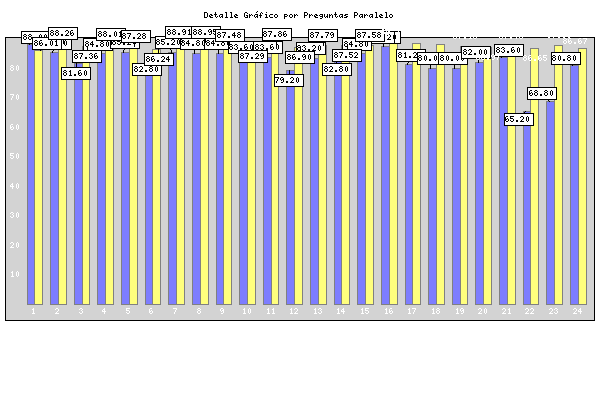
Task: Click the yellow bar for question 1
Action: pyautogui.click(x=39, y=176)
